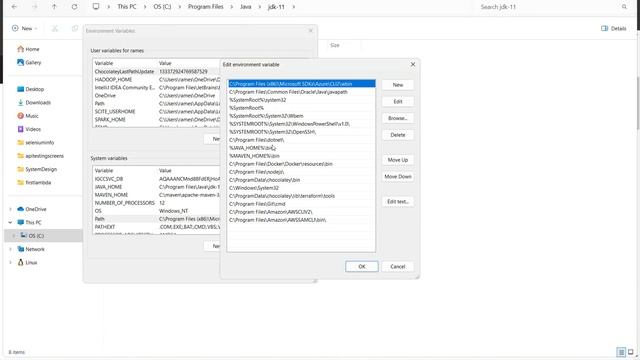Image resolution: width=640 pixels, height=360 pixels.
Task: Click This PC breadcrumb segment
Action: 127,7
